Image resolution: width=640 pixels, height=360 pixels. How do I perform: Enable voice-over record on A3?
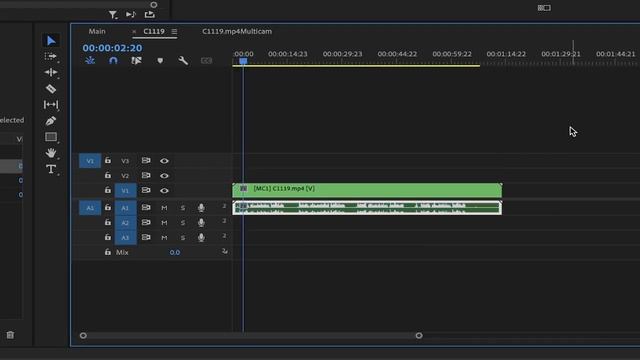click(x=201, y=237)
